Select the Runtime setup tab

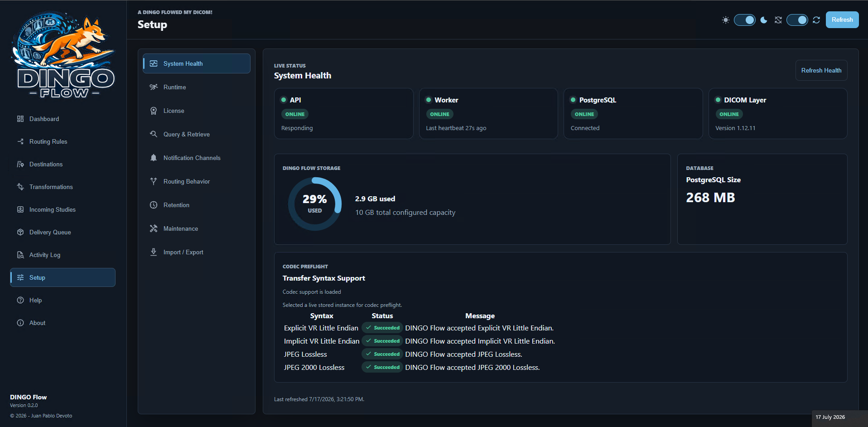(197, 87)
